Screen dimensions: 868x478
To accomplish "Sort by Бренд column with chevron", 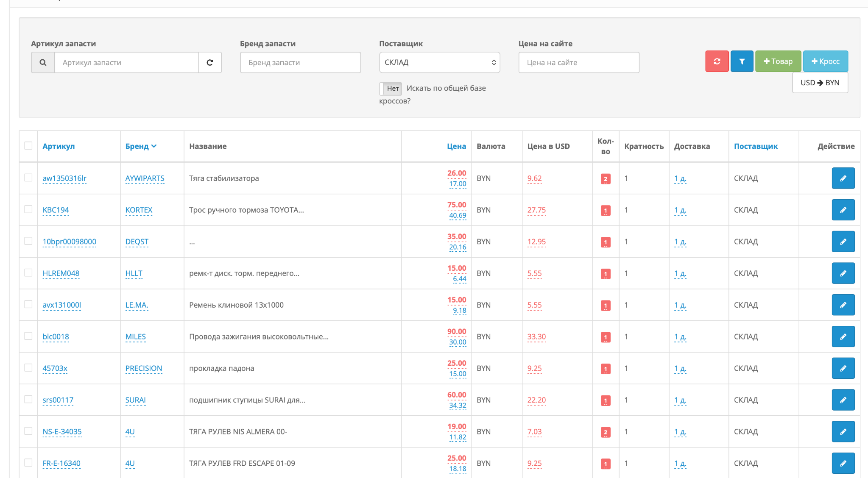I will click(x=141, y=146).
